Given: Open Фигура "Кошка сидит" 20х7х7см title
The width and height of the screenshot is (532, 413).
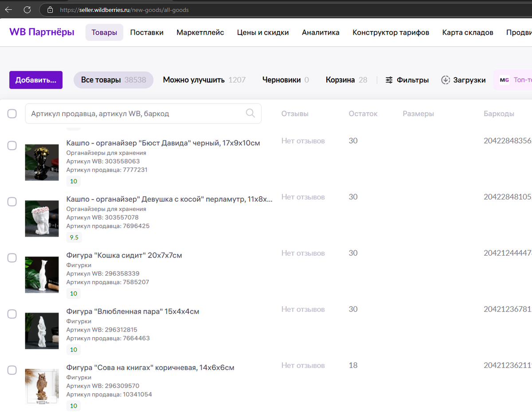Looking at the screenshot, I should click(x=124, y=256).
